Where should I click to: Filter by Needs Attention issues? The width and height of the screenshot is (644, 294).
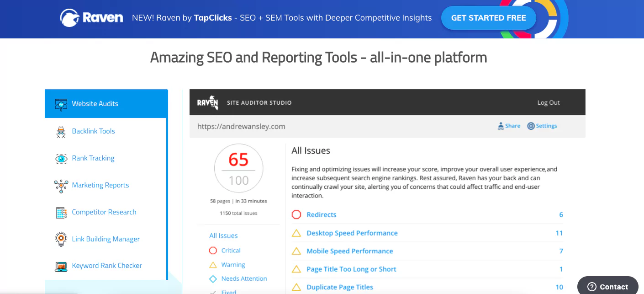[x=244, y=279]
